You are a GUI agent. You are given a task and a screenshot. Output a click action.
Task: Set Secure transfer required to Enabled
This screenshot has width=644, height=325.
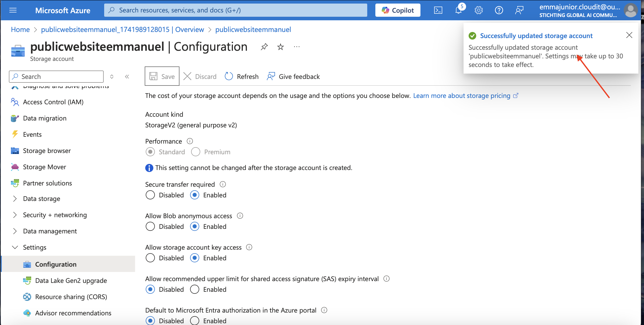[195, 195]
